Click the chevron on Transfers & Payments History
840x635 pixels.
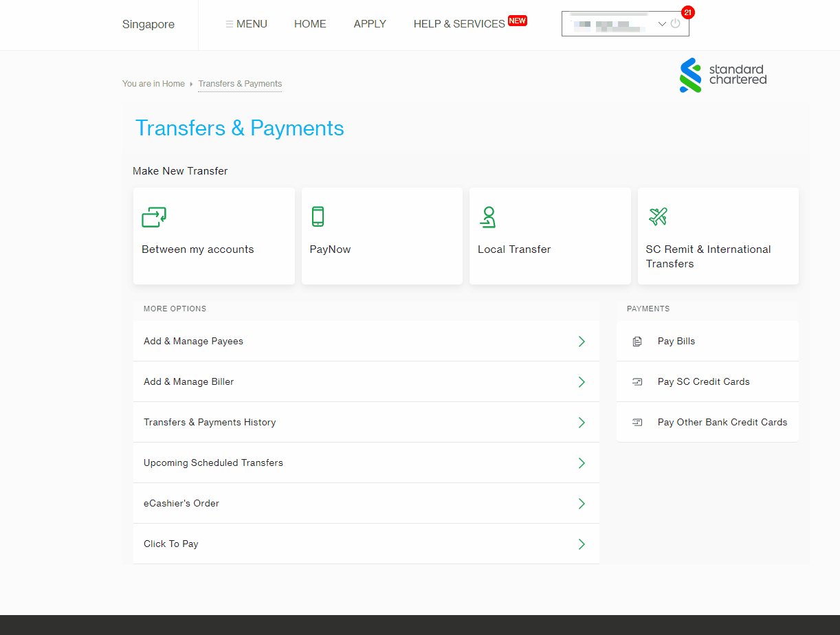click(582, 423)
